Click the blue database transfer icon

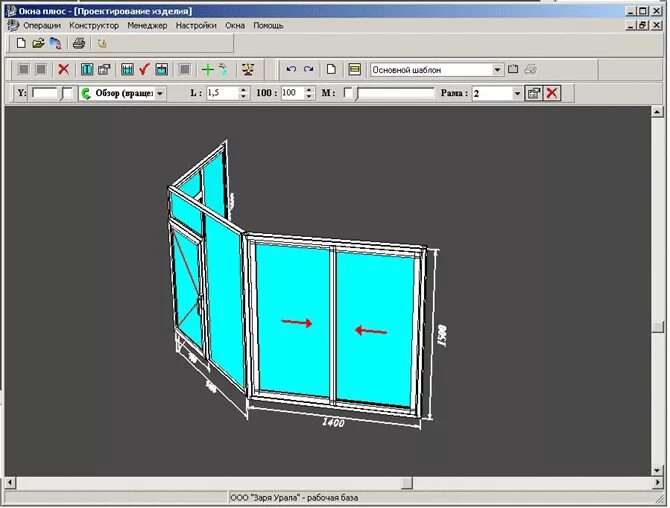[x=56, y=43]
